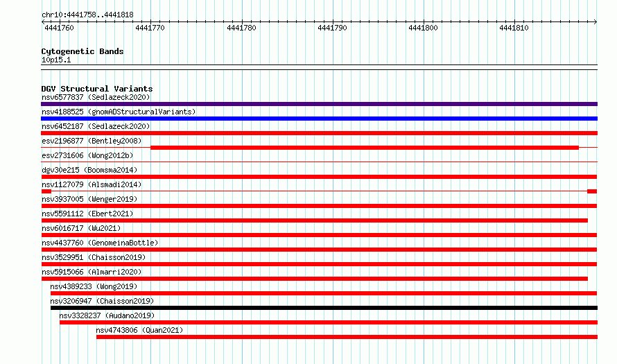This screenshot has height=364, width=617.
Task: Open nsv4389233 (Wong2019) variant label
Action: (94, 286)
